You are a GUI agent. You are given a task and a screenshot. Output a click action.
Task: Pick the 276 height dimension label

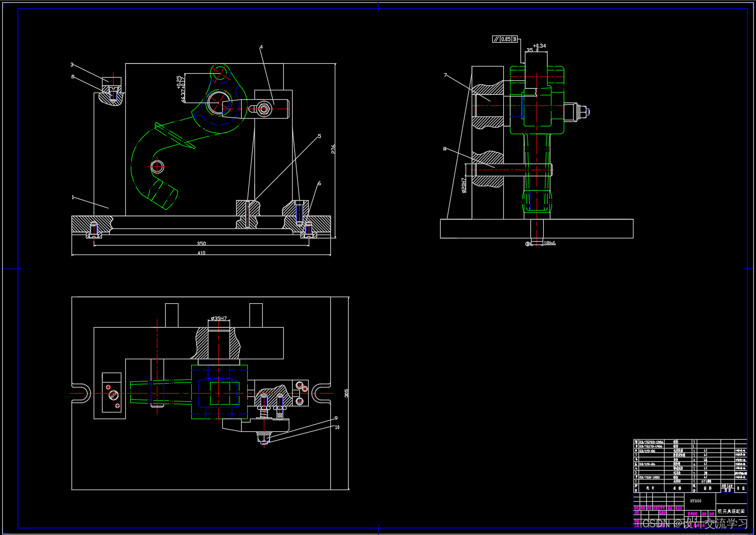click(x=333, y=149)
